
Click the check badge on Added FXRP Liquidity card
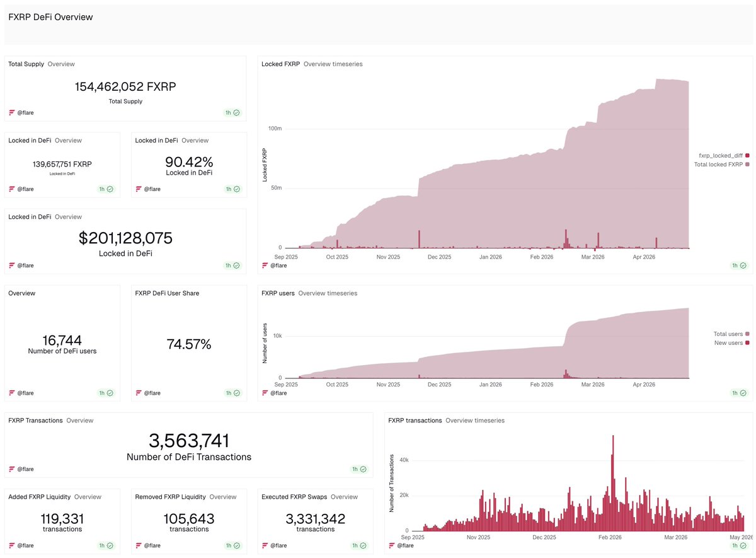110,545
